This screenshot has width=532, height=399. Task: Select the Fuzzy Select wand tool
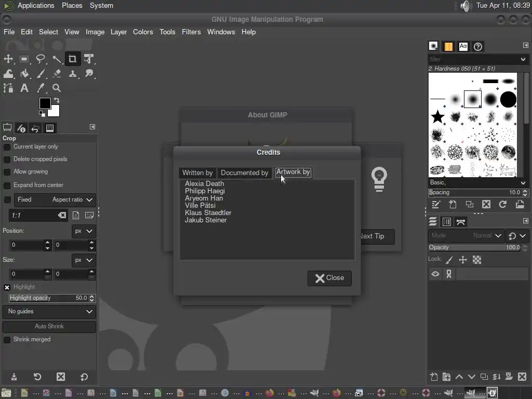57,59
